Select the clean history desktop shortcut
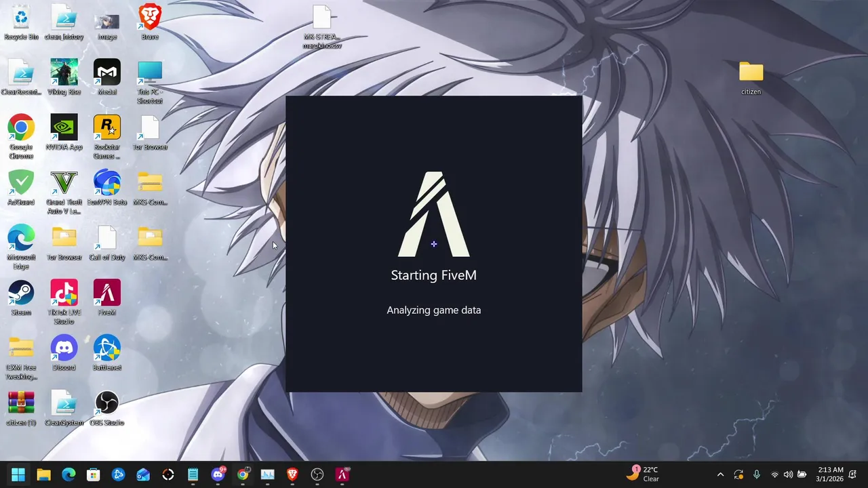The image size is (868, 488). (x=64, y=22)
